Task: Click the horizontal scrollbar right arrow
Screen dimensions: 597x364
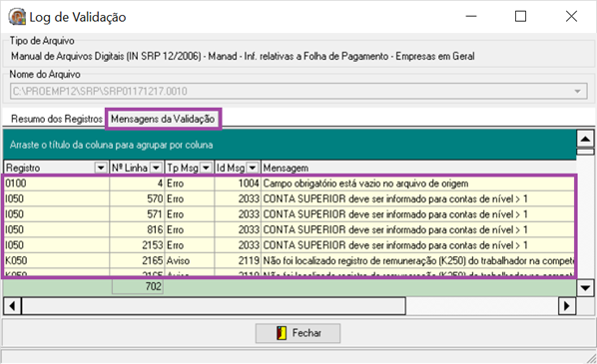Action: (567, 306)
